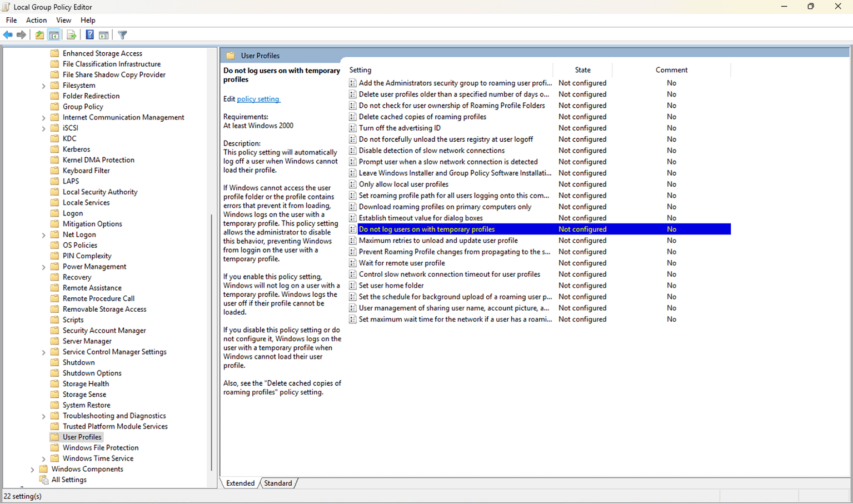
Task: Open the Set user home folder setting
Action: pyautogui.click(x=391, y=285)
